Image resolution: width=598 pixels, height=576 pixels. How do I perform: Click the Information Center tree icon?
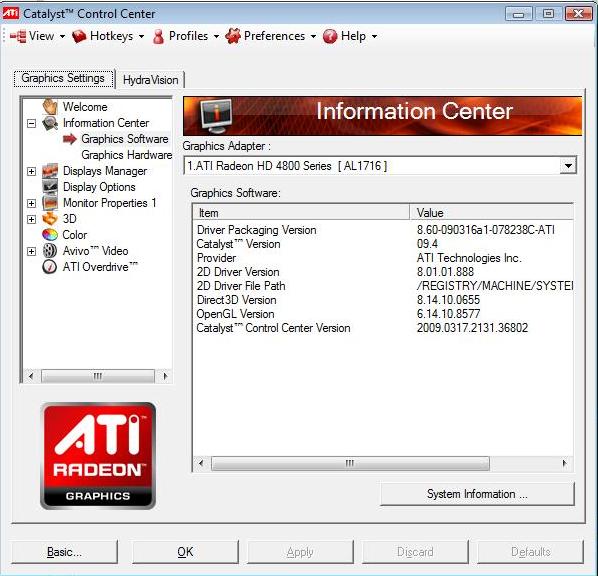tap(50, 123)
